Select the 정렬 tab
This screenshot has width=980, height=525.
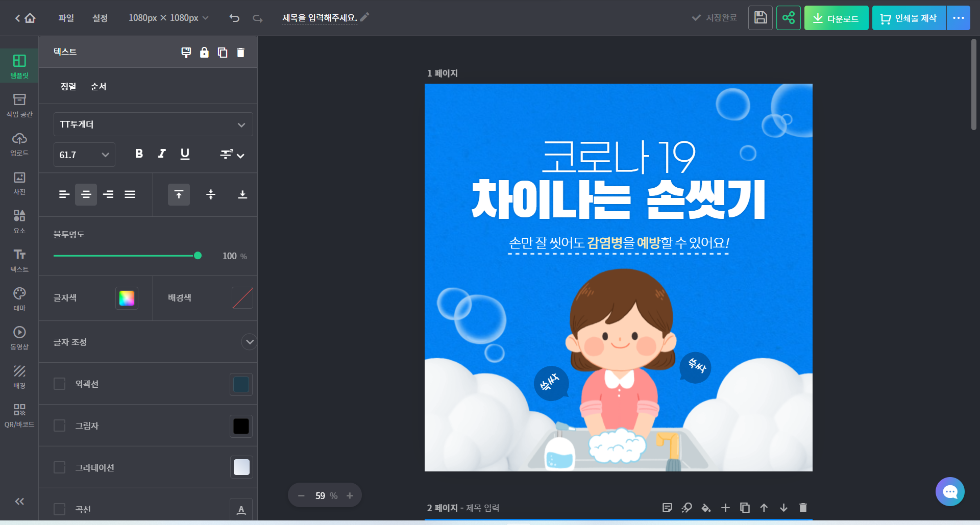pyautogui.click(x=68, y=86)
